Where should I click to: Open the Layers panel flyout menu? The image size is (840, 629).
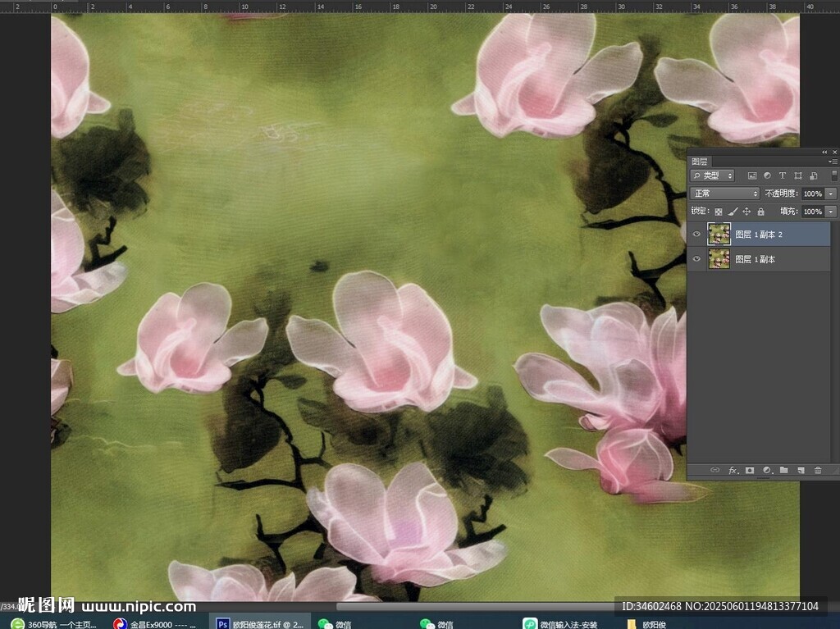(833, 162)
